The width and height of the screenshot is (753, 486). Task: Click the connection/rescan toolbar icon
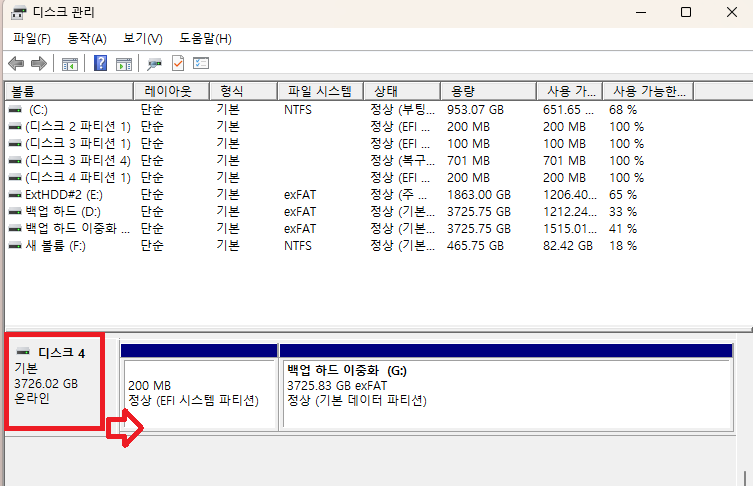click(155, 63)
